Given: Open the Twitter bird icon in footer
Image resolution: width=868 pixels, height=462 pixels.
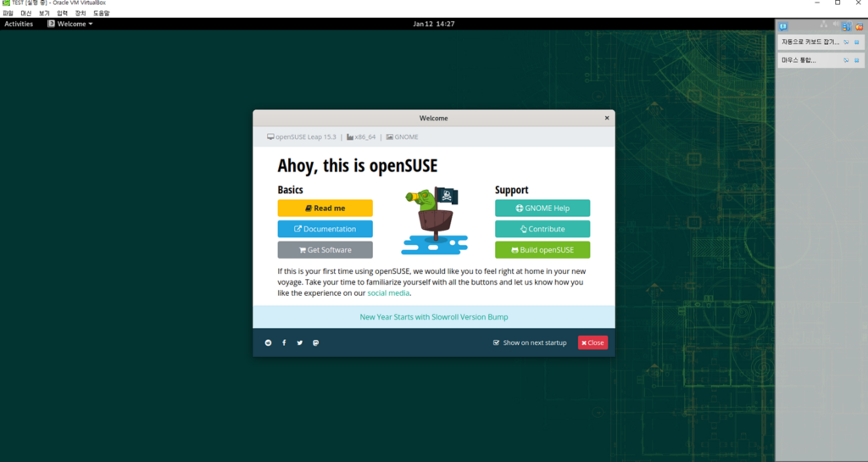Looking at the screenshot, I should coord(299,343).
